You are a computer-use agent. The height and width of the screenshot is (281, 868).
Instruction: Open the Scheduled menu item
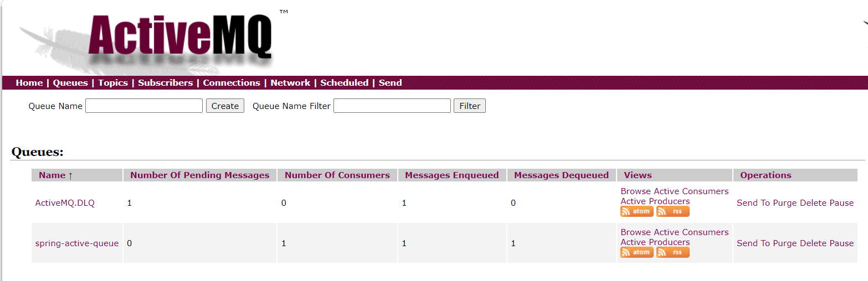(x=344, y=83)
